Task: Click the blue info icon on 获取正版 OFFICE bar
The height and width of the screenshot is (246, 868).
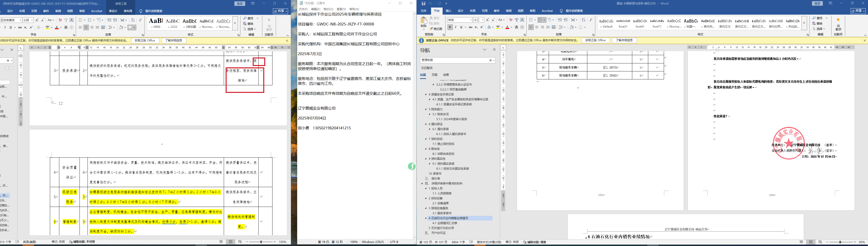Action: (x=421, y=41)
